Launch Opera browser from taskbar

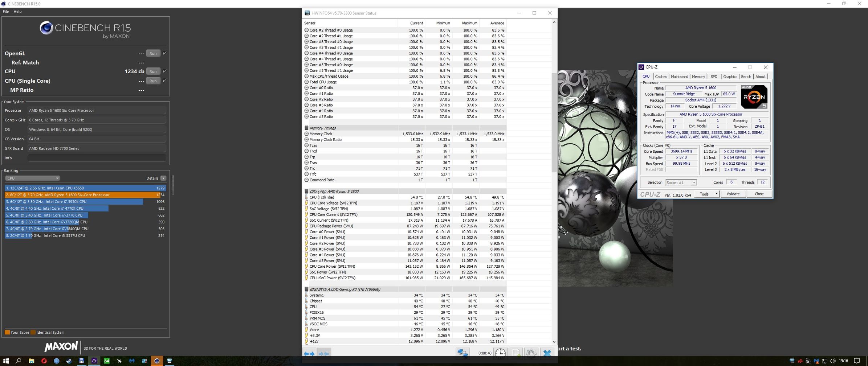(44, 361)
